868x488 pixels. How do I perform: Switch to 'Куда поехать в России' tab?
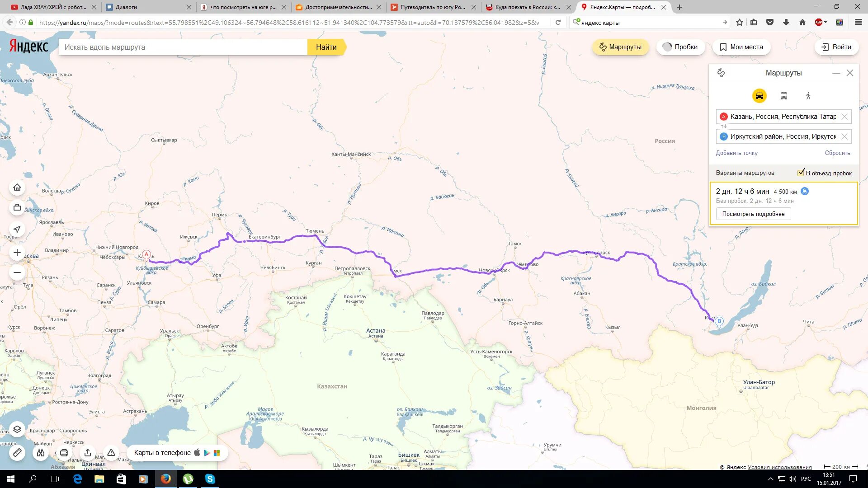point(528,7)
